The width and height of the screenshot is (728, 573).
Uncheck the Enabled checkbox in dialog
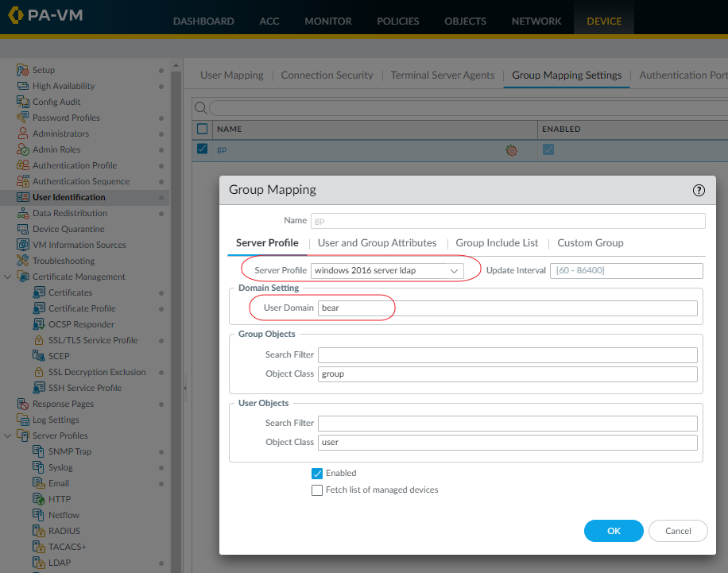coord(317,474)
